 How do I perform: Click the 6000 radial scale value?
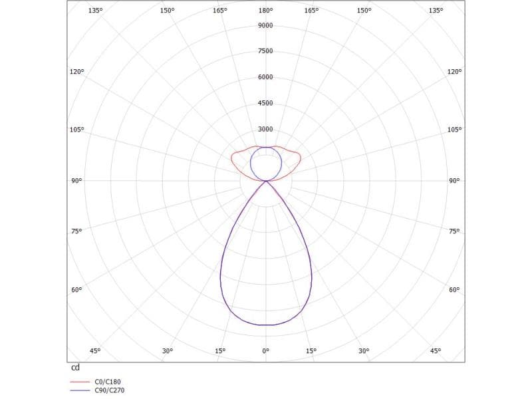[265, 77]
